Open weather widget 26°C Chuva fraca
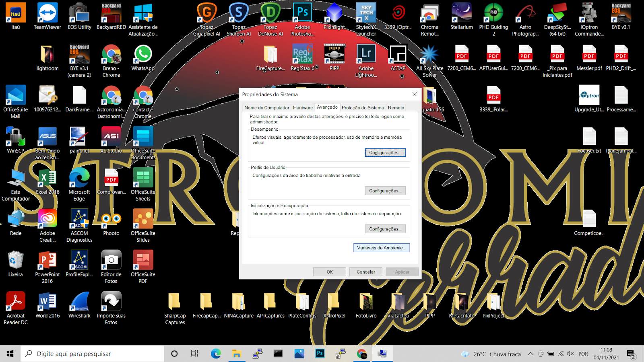Image resolution: width=644 pixels, height=362 pixels. [491, 354]
